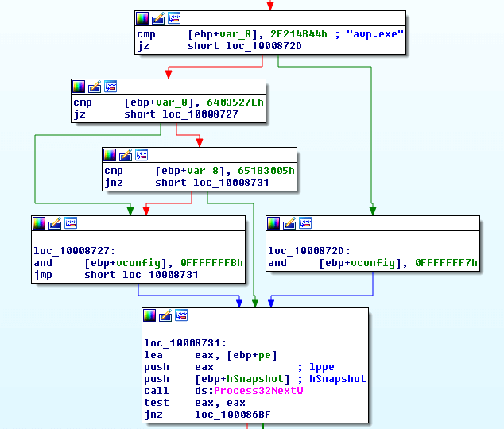Click constant 2E214B44h in first compare

click(299, 34)
